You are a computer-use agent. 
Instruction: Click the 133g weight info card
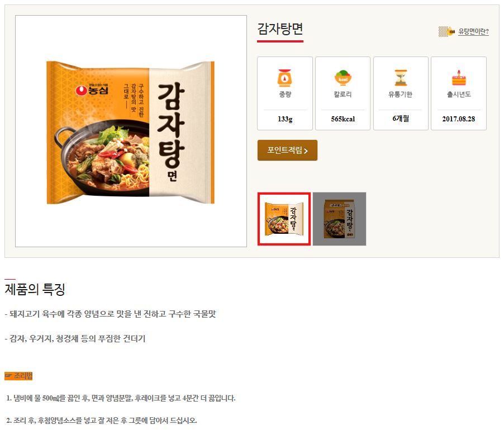tap(285, 93)
